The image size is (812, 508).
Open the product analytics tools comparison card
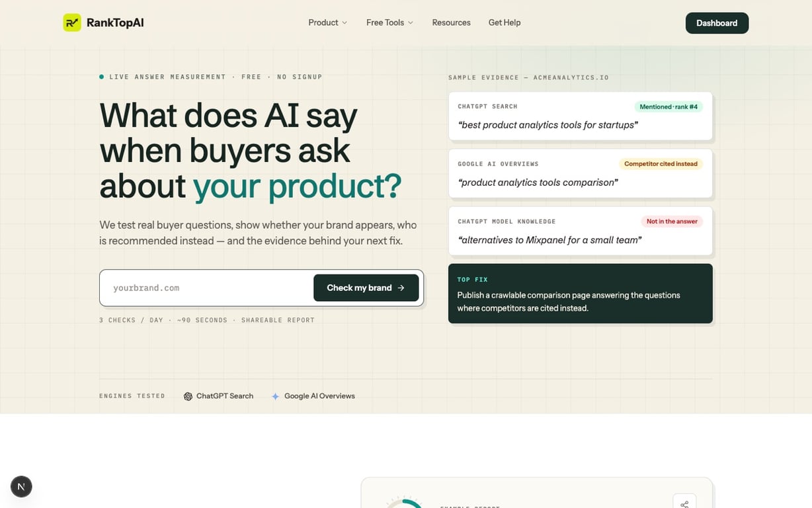pyautogui.click(x=581, y=173)
